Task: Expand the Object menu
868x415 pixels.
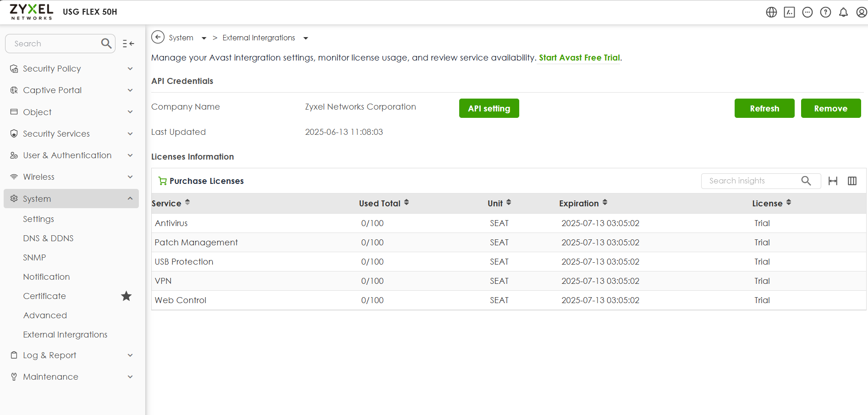Action: click(71, 112)
